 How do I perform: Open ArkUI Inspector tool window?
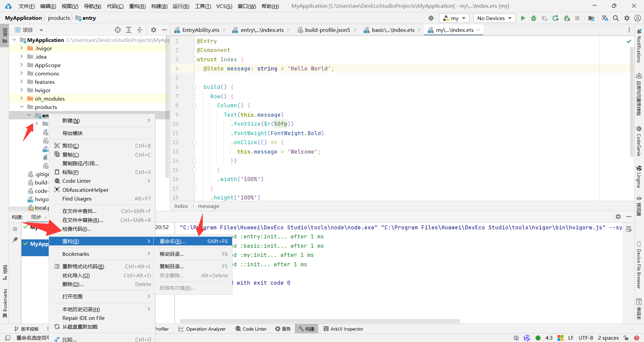(x=343, y=329)
